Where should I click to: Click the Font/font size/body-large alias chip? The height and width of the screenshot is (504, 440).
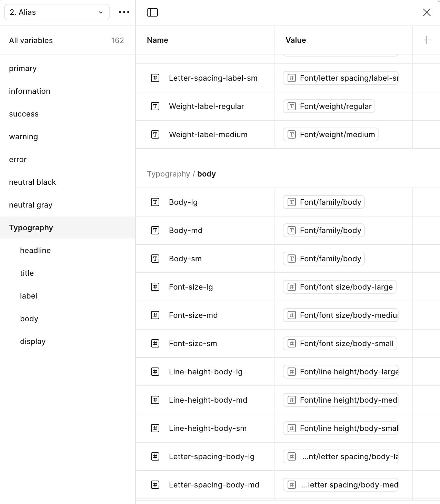[340, 287]
